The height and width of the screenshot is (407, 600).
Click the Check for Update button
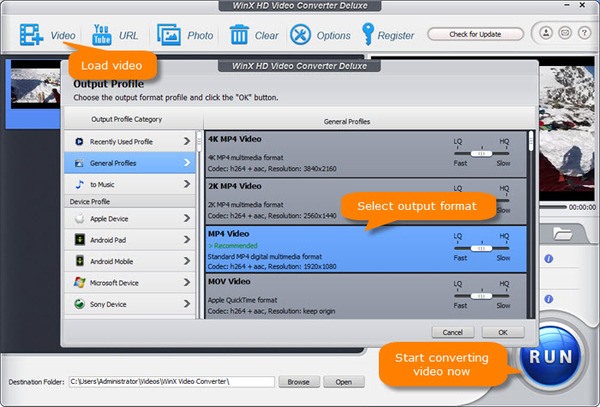(x=476, y=34)
